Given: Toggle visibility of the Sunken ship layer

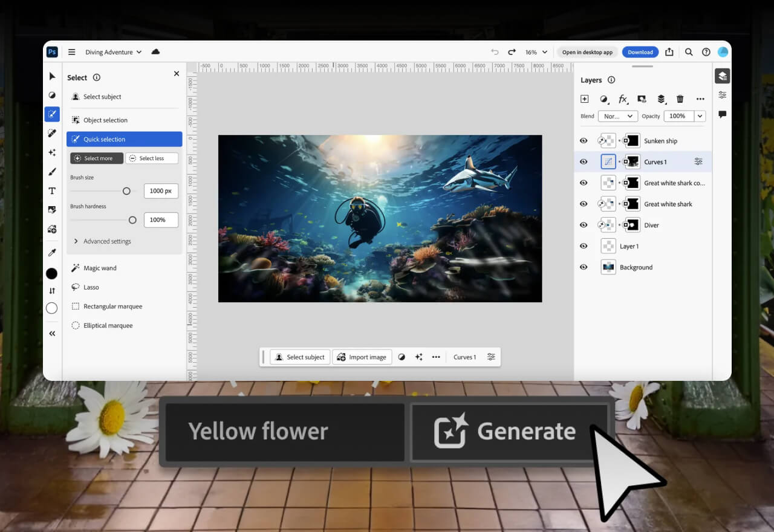Looking at the screenshot, I should point(584,140).
